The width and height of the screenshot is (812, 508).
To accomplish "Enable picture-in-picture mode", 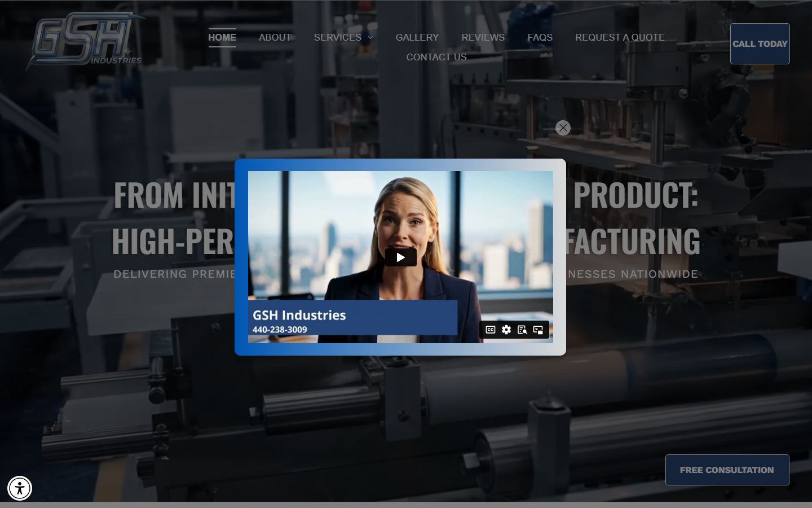I will coord(538,330).
